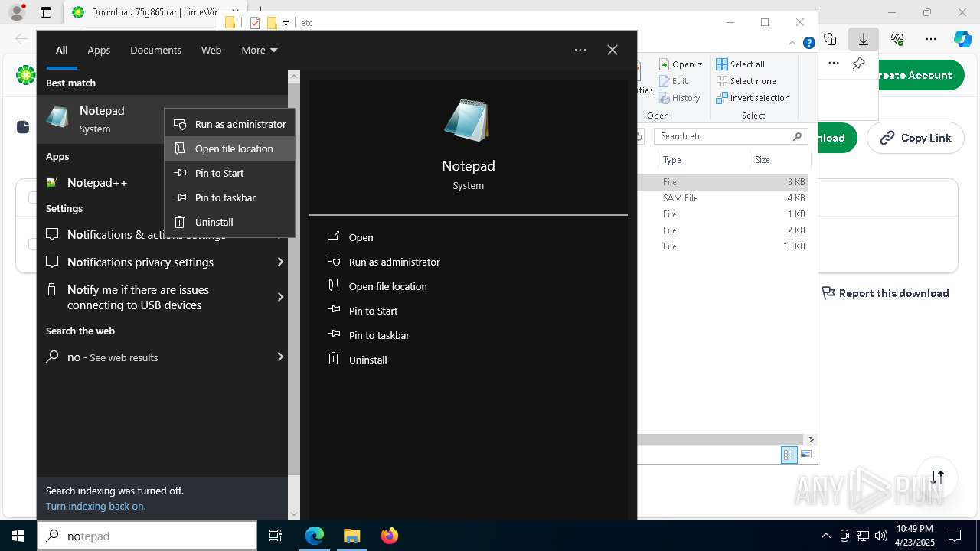Click Select all in Explorer ribbon

click(740, 64)
